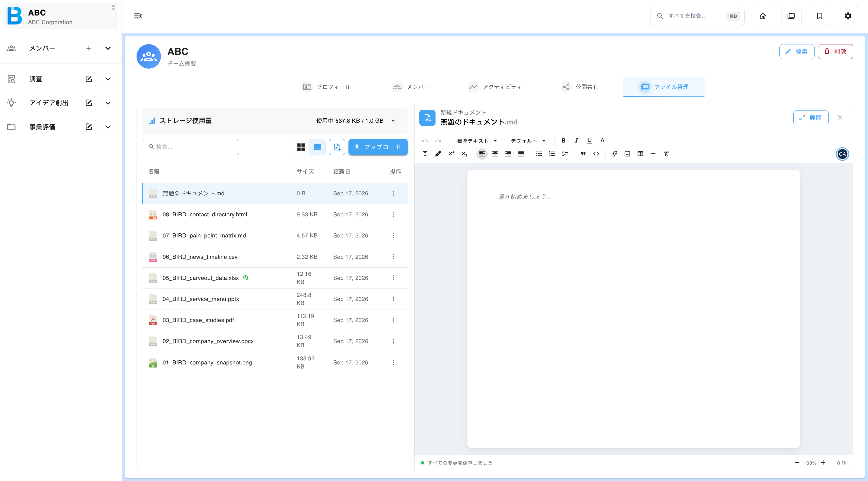This screenshot has height=481, width=868.
Task: Switch to grid view
Action: point(301,147)
